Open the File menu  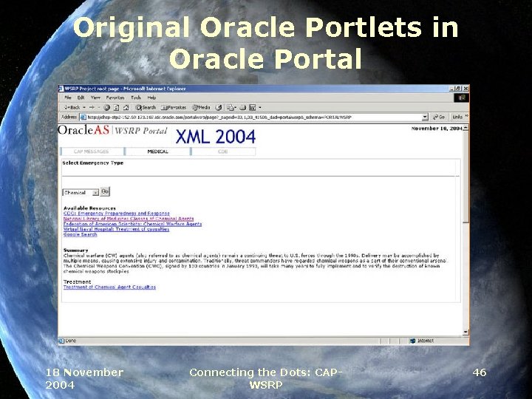pyautogui.click(x=68, y=98)
